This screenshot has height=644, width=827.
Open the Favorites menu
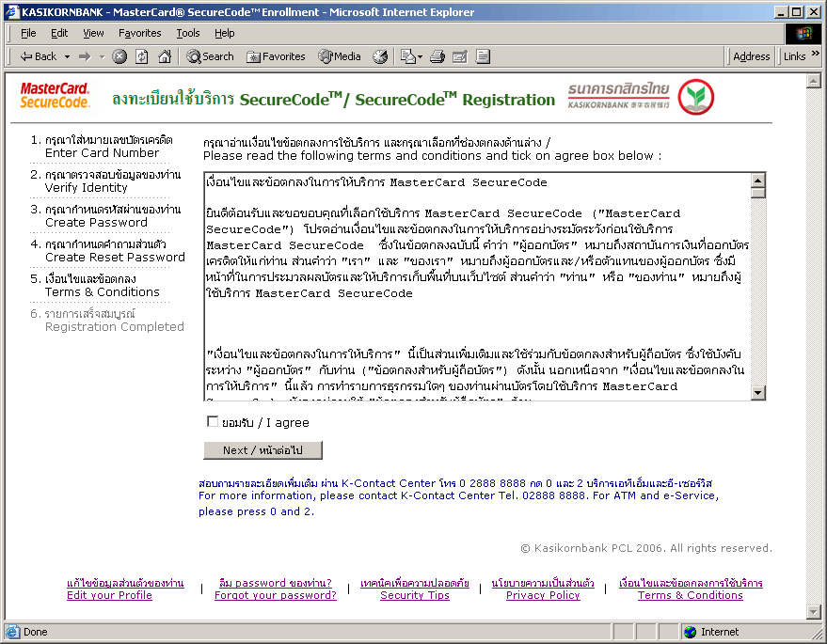point(140,33)
